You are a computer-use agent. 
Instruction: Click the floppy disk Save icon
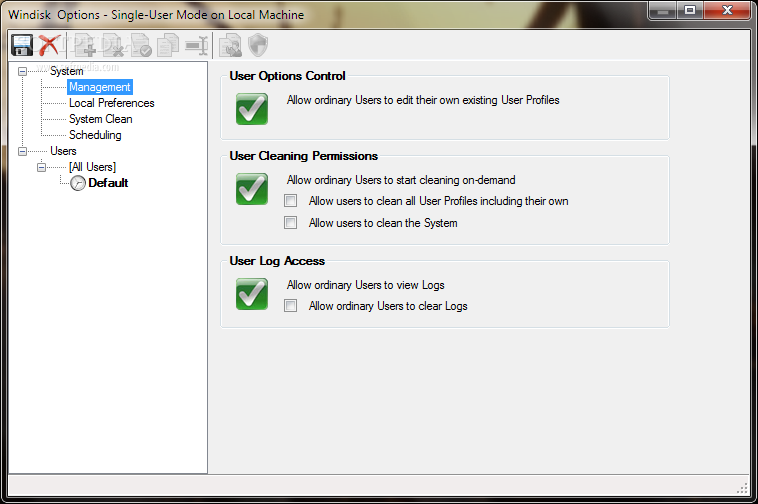point(22,45)
